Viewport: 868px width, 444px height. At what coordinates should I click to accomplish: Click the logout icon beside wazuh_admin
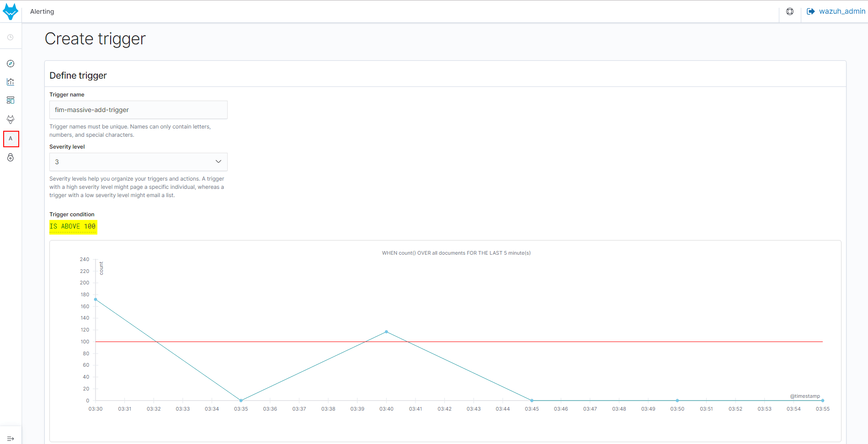click(810, 11)
